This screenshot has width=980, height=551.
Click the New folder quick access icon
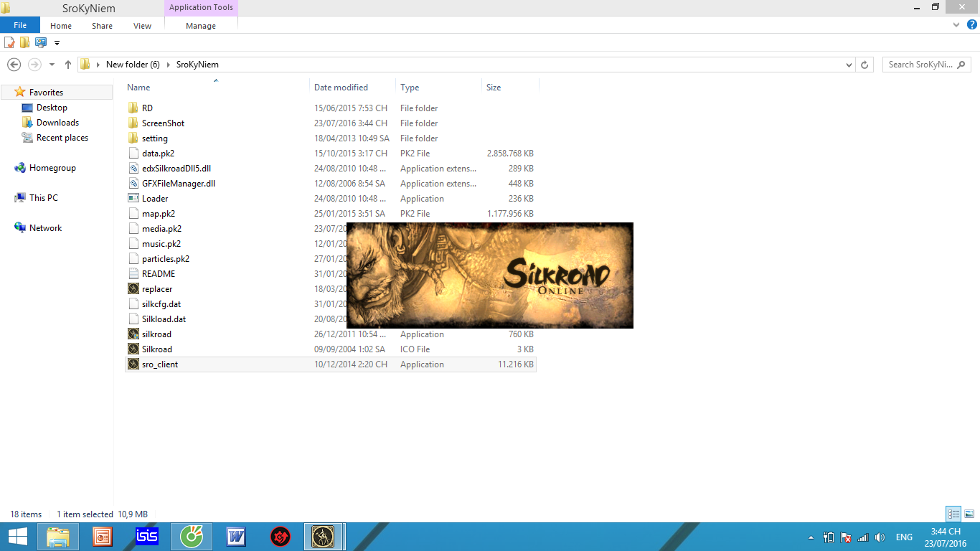[24, 42]
